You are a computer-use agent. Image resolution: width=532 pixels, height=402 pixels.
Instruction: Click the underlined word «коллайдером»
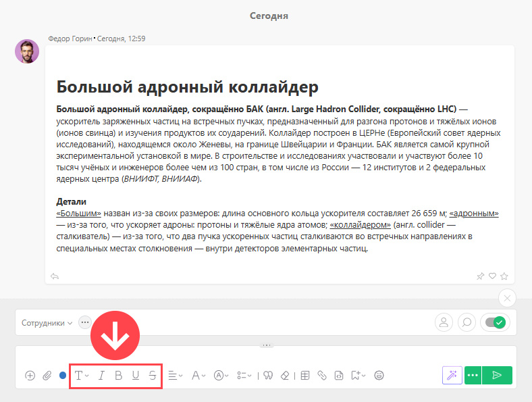click(x=360, y=225)
